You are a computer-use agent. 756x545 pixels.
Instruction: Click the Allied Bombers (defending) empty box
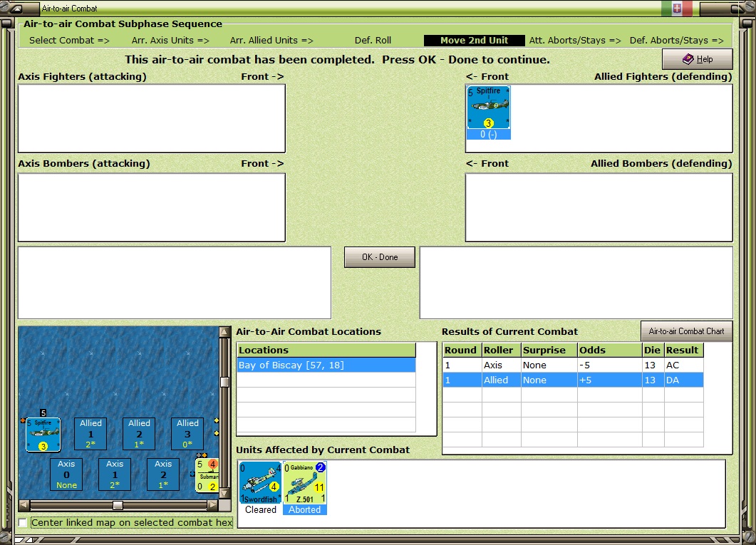pos(599,207)
